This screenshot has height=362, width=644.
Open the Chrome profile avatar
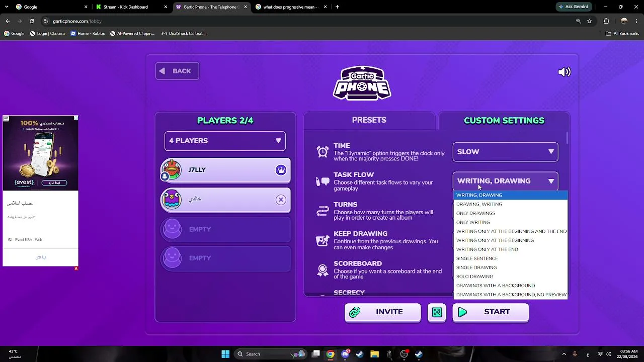[x=624, y=21]
